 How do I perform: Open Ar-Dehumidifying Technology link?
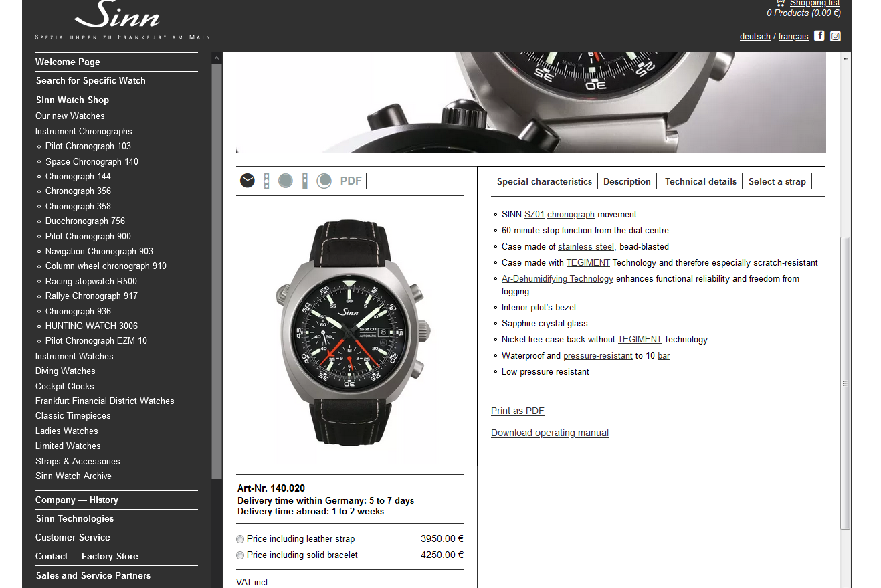[557, 278]
